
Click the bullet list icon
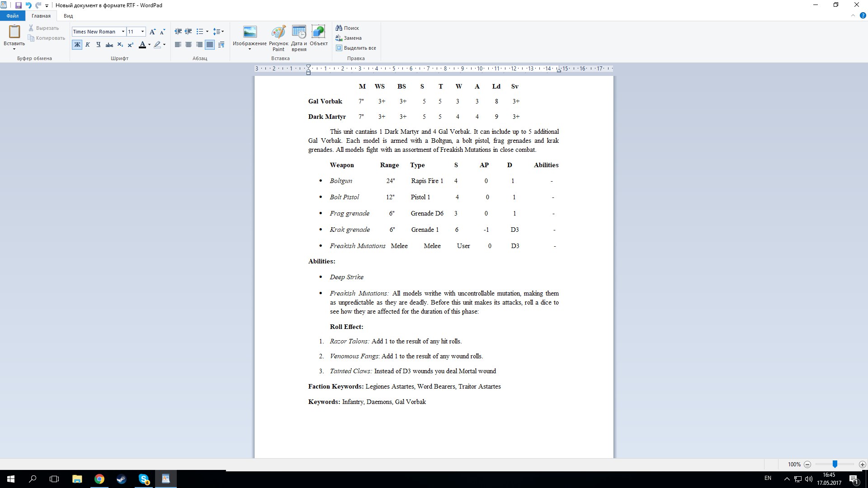click(x=200, y=32)
